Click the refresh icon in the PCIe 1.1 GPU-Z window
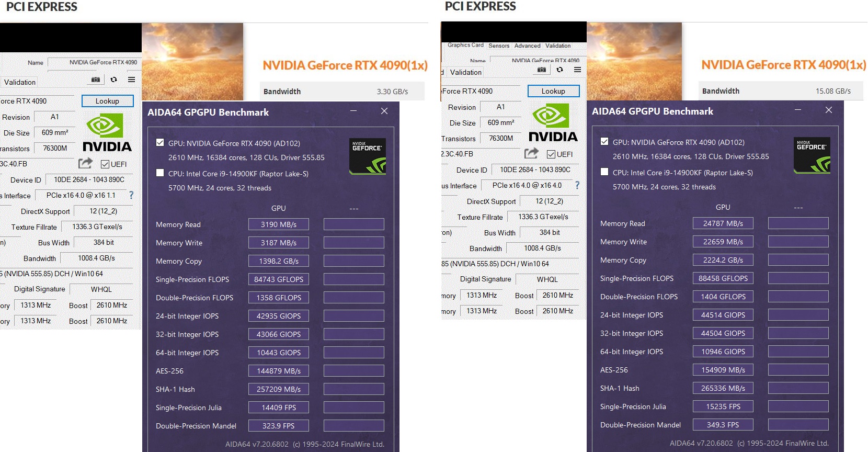868x452 pixels. (x=113, y=80)
